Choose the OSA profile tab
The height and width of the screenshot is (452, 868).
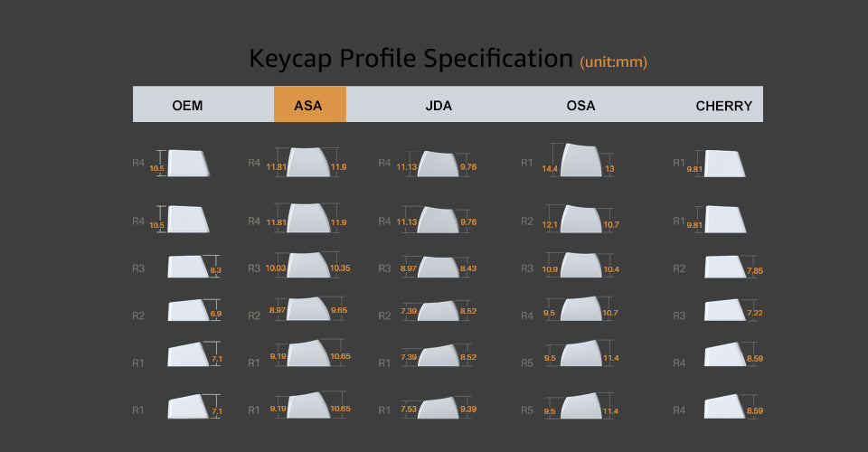click(580, 105)
